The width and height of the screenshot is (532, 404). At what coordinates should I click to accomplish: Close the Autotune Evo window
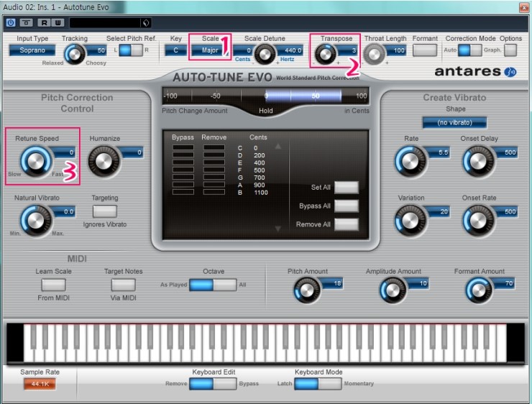coord(524,7)
